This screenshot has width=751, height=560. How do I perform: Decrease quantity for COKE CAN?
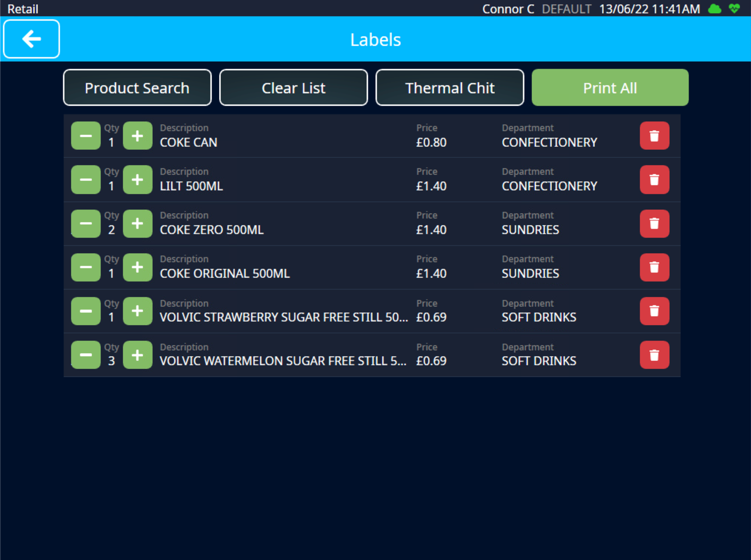click(86, 136)
